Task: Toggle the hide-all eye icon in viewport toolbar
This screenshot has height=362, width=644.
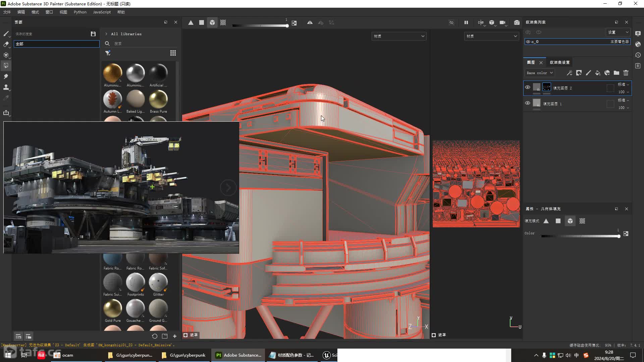Action: [x=451, y=22]
